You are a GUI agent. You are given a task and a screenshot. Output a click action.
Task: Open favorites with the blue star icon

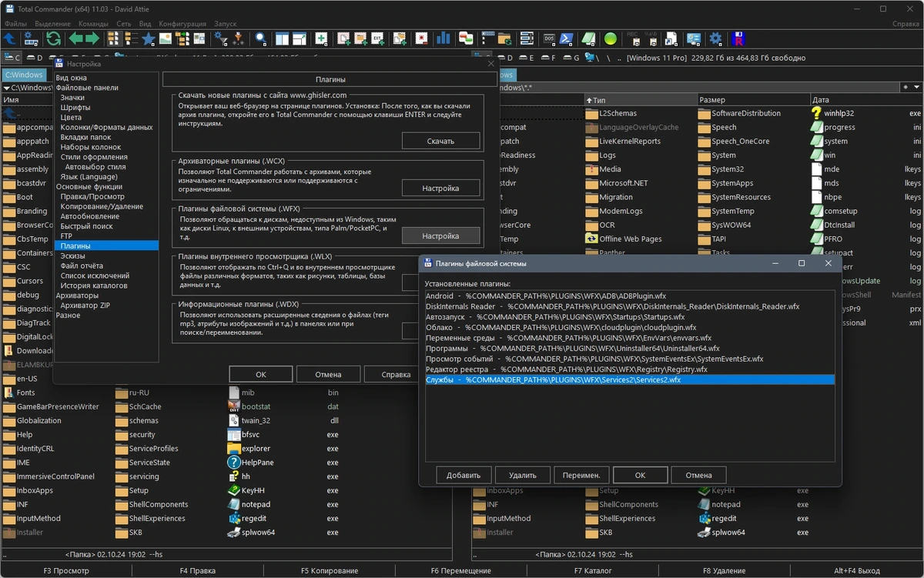pos(148,38)
